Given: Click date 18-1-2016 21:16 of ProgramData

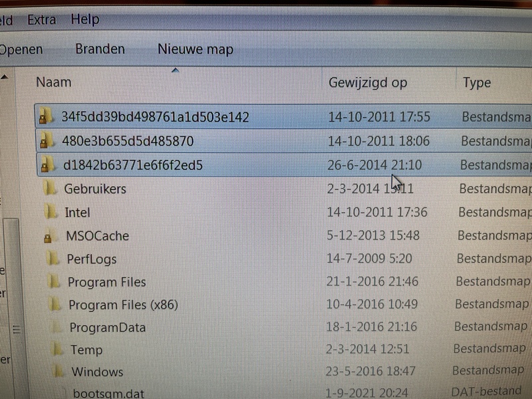Looking at the screenshot, I should point(371,327).
